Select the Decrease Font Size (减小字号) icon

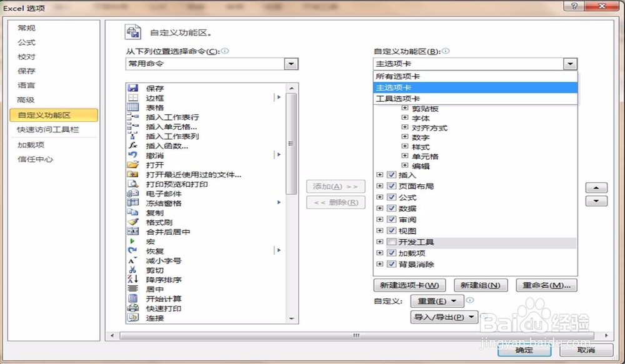132,260
